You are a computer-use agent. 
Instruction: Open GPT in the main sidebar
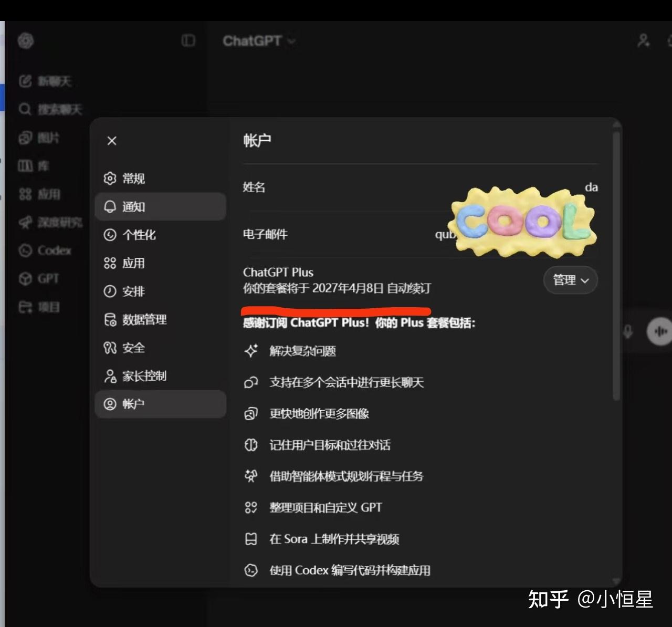(x=39, y=279)
